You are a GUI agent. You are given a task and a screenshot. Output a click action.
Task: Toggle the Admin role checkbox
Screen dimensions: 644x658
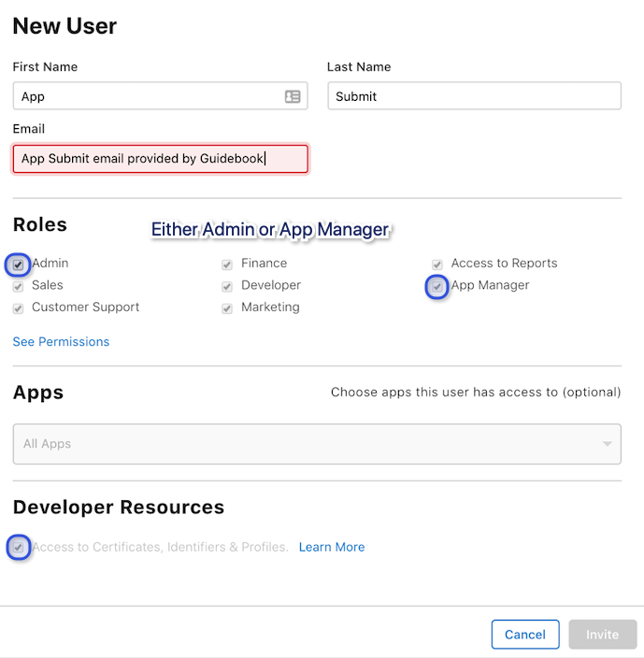(x=18, y=265)
